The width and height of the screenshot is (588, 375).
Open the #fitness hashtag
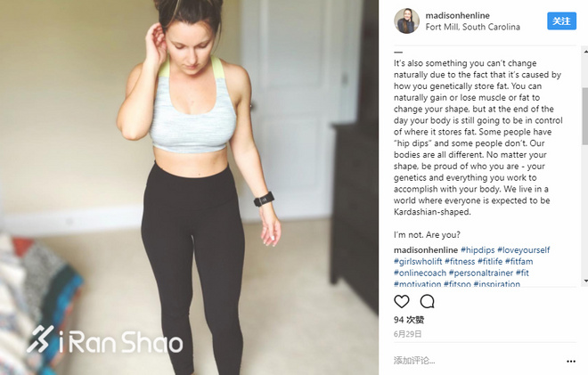click(x=460, y=261)
